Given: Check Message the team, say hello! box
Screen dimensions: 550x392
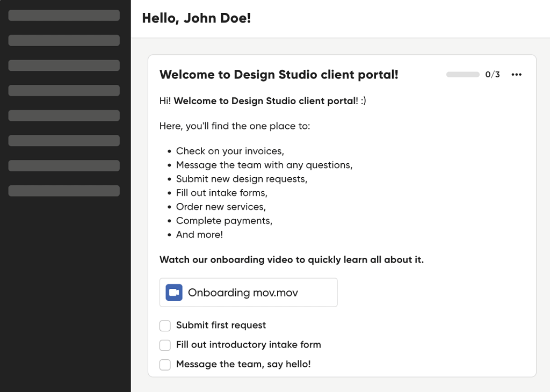Looking at the screenshot, I should 165,365.
